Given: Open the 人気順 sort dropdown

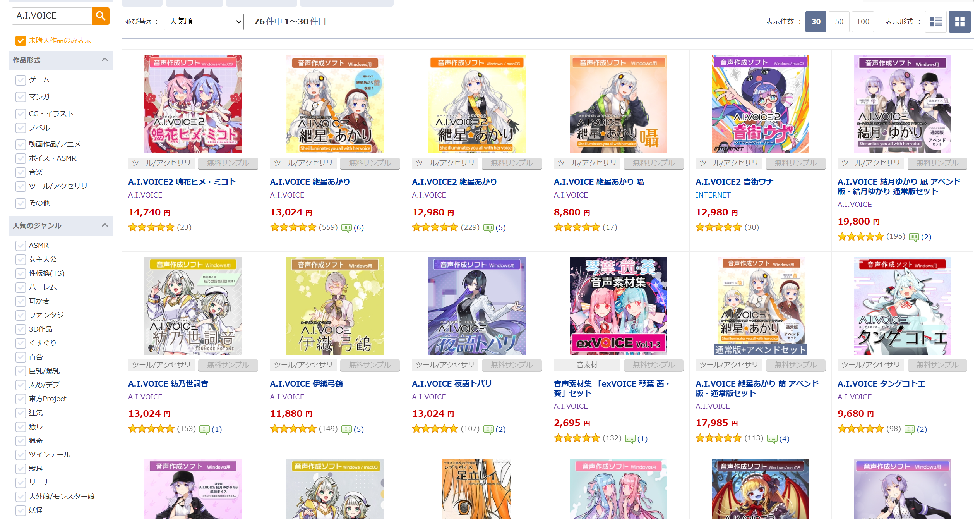Looking at the screenshot, I should [204, 22].
